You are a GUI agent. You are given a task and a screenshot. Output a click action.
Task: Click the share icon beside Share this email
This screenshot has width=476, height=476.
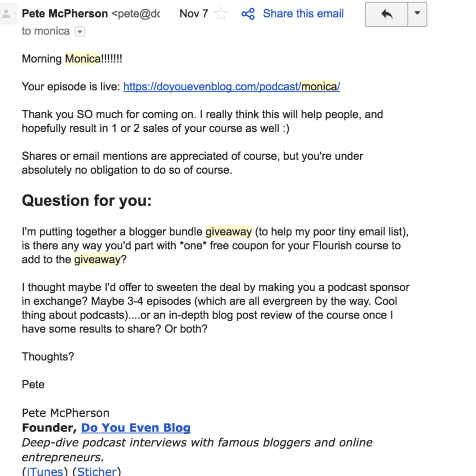[x=248, y=14]
